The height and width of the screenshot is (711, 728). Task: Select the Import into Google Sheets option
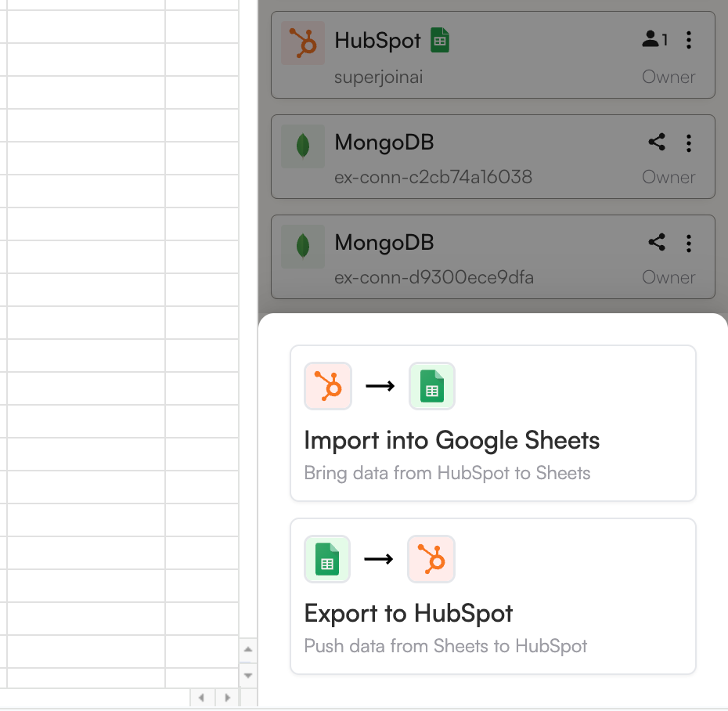(493, 423)
